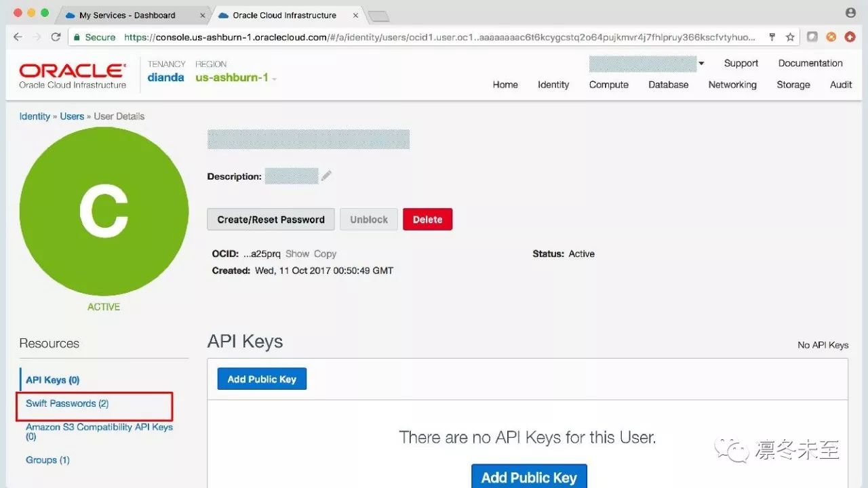Select API Keys (0) under Resources
The height and width of the screenshot is (488, 868).
[x=53, y=380]
